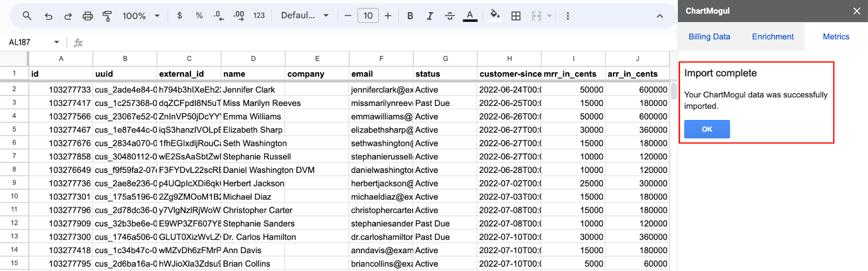Switch to the Enrichment tab

tap(773, 36)
